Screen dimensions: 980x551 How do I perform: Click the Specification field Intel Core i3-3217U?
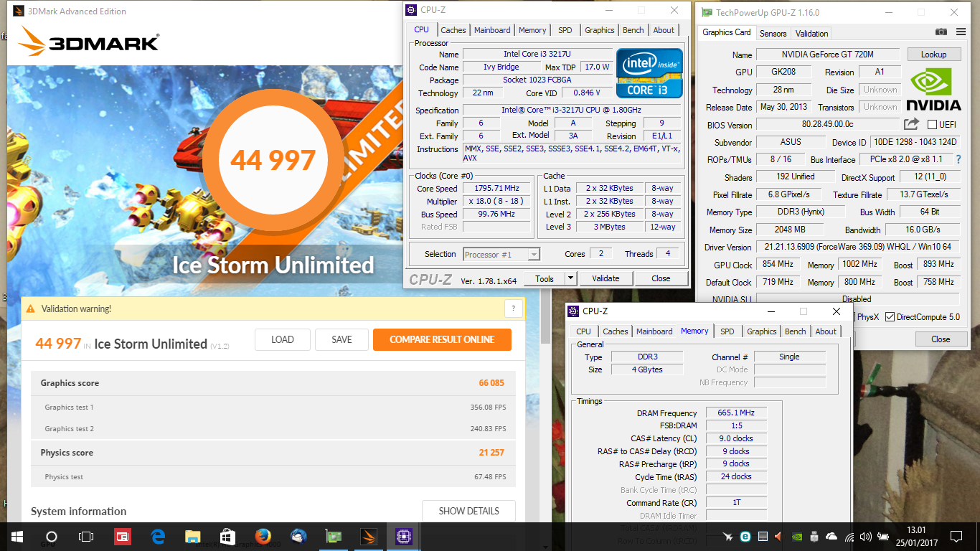pos(573,110)
